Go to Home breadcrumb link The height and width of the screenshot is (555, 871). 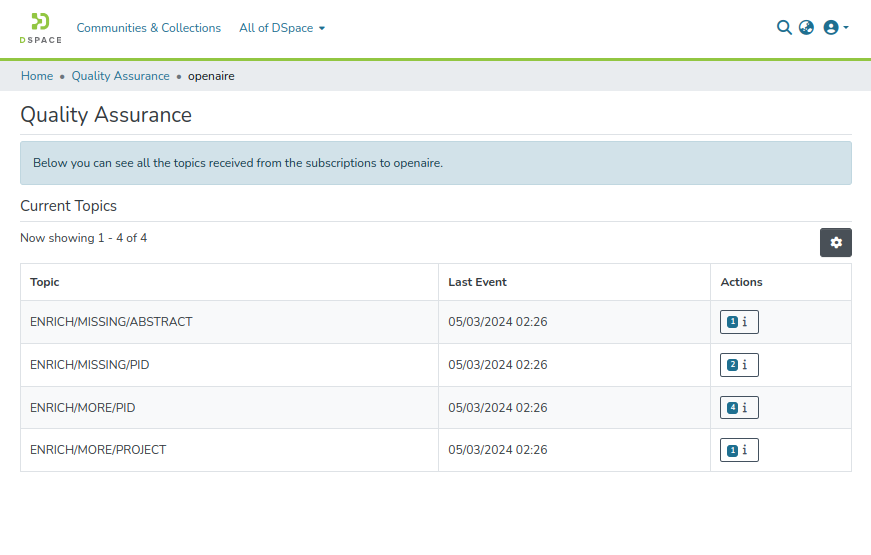[37, 76]
